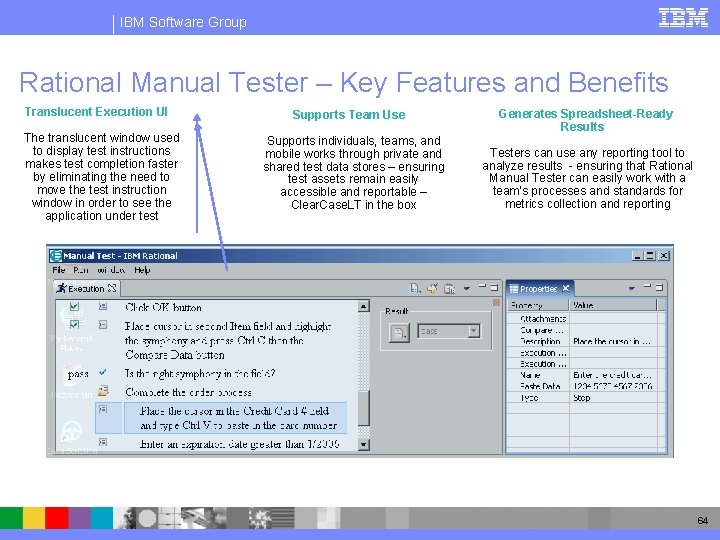Minimize the Properties view panel

(x=647, y=287)
